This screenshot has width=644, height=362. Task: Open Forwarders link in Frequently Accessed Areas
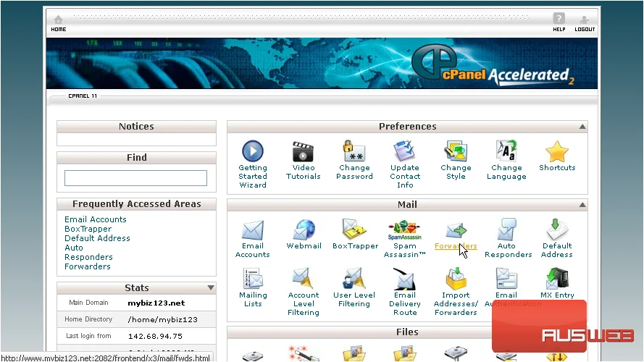tap(88, 266)
